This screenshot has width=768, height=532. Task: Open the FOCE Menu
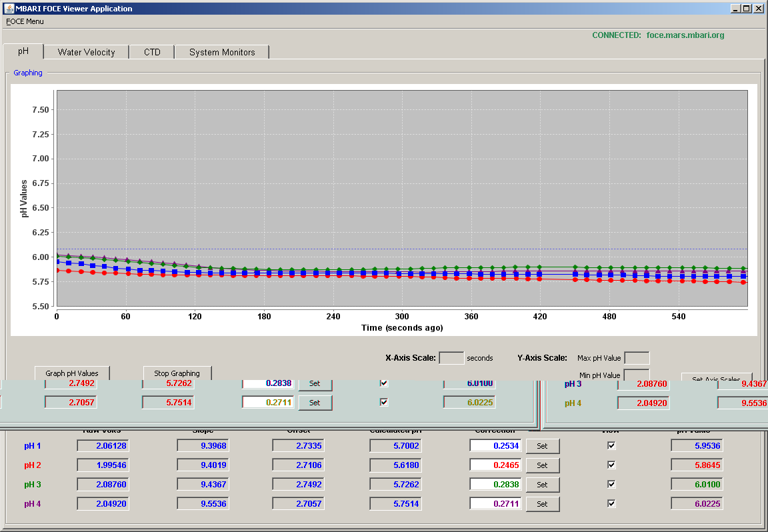25,21
